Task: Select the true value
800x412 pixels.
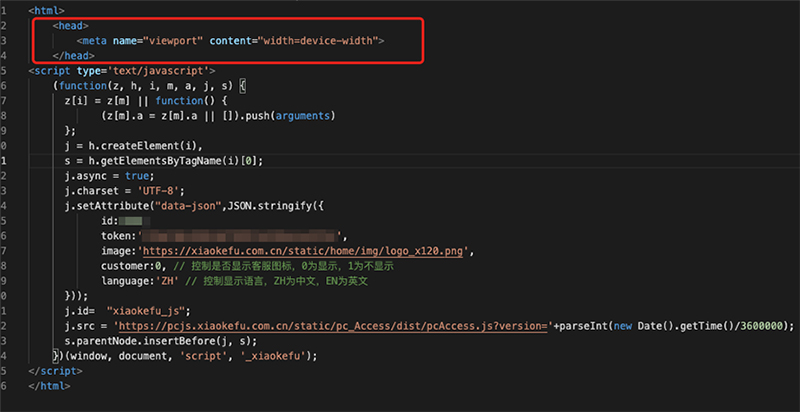Action: point(136,176)
